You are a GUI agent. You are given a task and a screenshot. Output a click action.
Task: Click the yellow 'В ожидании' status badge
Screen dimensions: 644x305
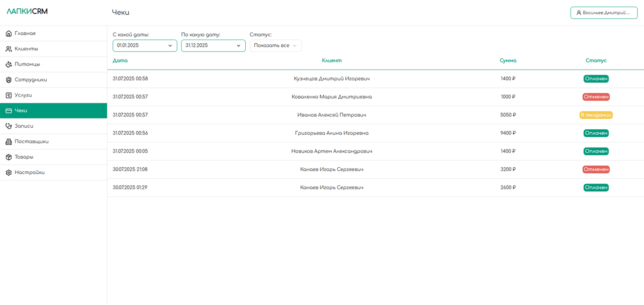point(596,115)
